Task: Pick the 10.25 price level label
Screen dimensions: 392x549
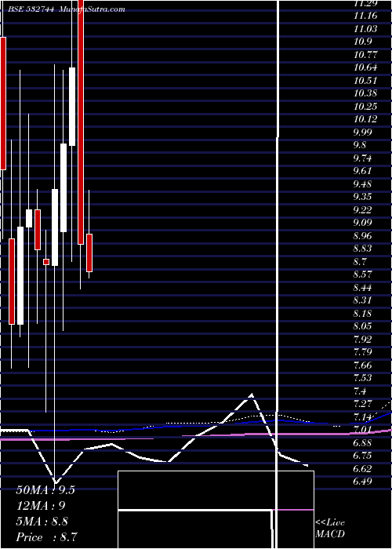Action: pos(365,107)
